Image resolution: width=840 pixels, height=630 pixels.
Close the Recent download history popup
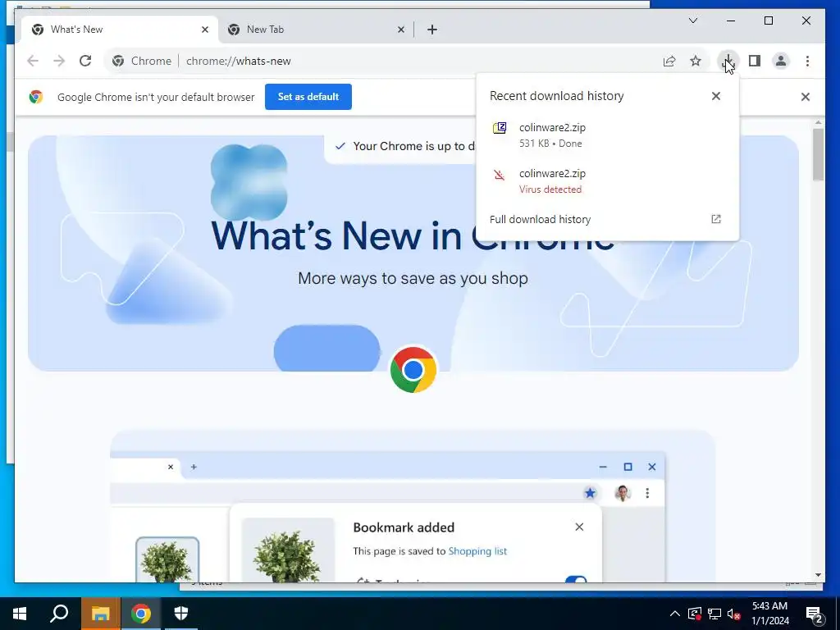(x=715, y=96)
